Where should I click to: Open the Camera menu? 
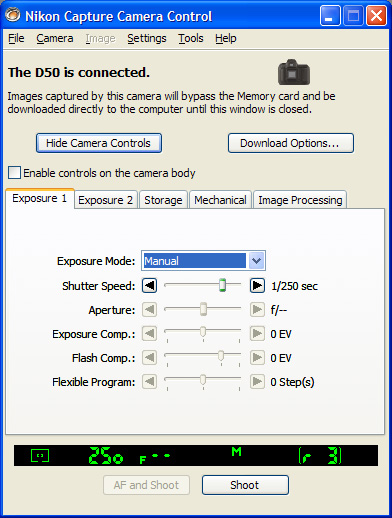click(x=55, y=38)
